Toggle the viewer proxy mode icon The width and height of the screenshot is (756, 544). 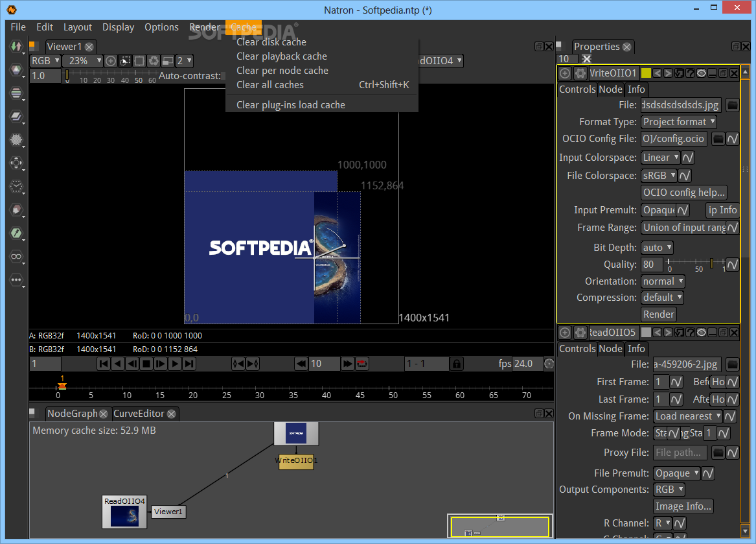click(168, 61)
